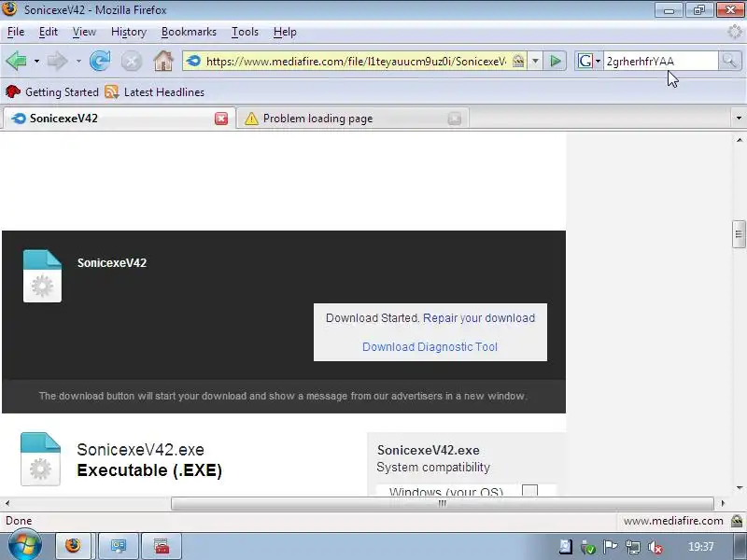This screenshot has width=747, height=560.
Task: Open the Windows Start orb
Action: pyautogui.click(x=23, y=546)
